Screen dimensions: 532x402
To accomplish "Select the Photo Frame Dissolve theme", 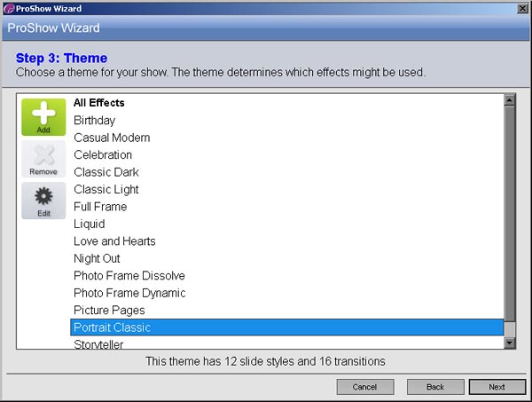I will tap(286, 276).
